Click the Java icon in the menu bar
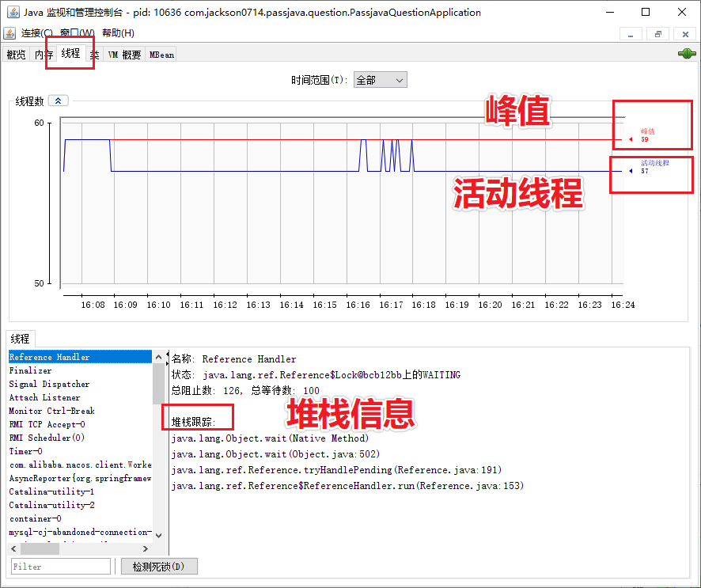701x588 pixels. pos(9,33)
